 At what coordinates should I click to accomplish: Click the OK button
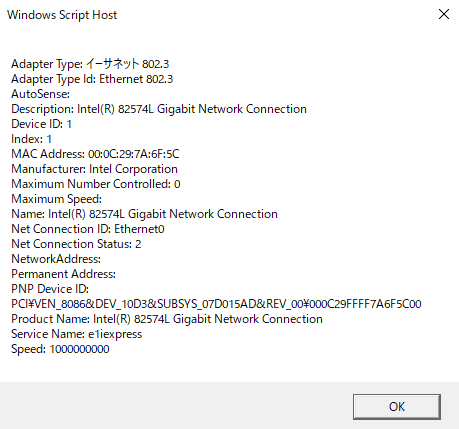coord(397,406)
